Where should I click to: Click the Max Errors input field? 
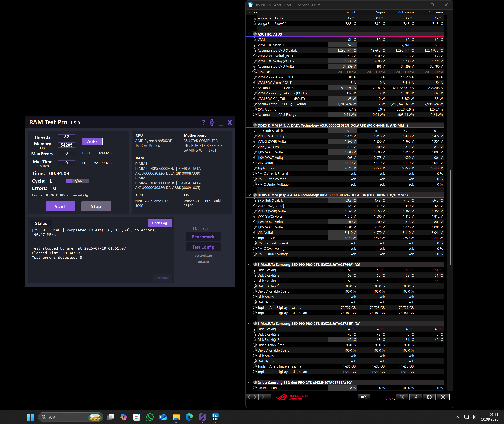(x=67, y=153)
